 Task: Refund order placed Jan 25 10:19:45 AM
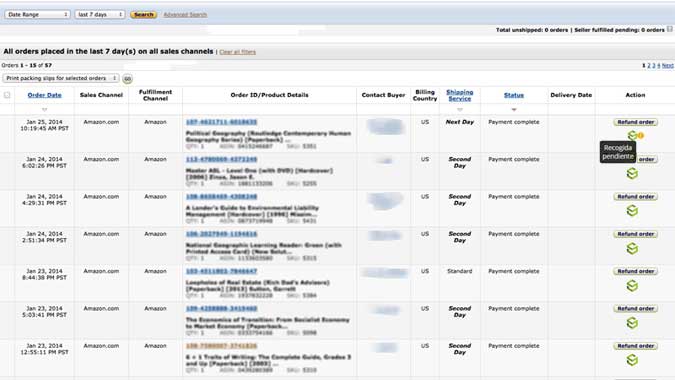[635, 122]
